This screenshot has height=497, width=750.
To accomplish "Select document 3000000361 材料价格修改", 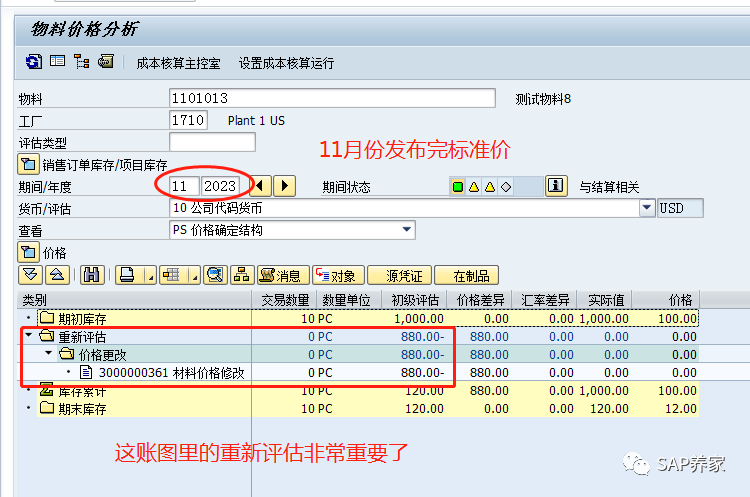I will click(x=172, y=373).
